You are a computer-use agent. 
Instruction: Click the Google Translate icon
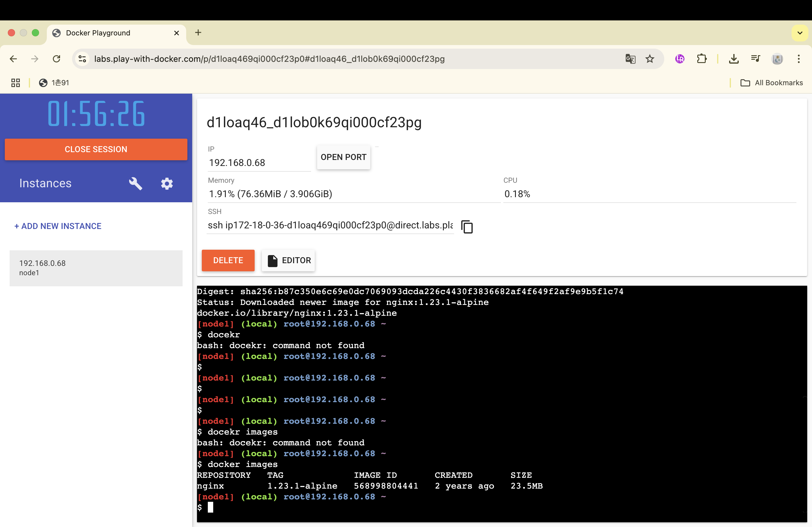630,59
